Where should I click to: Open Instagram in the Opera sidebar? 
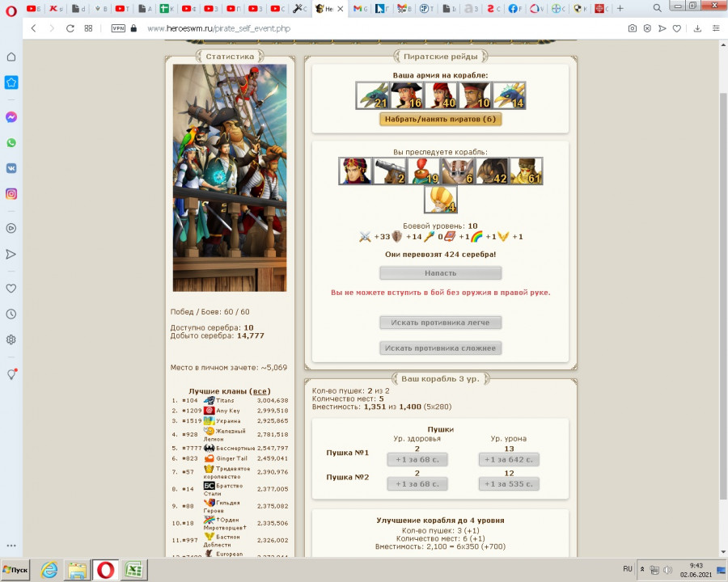pos(11,193)
